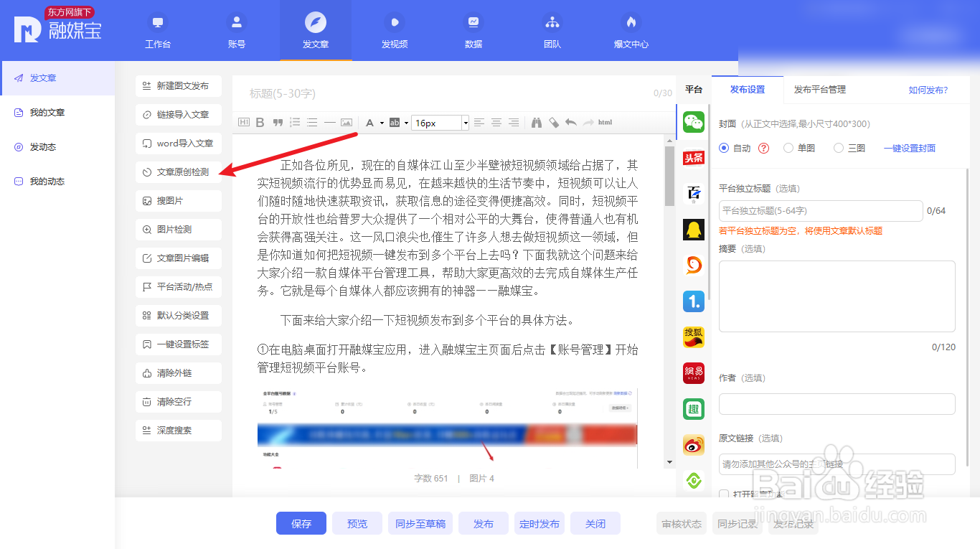The height and width of the screenshot is (549, 980).
Task: Select the 三图 cover radio button
Action: 839,148
